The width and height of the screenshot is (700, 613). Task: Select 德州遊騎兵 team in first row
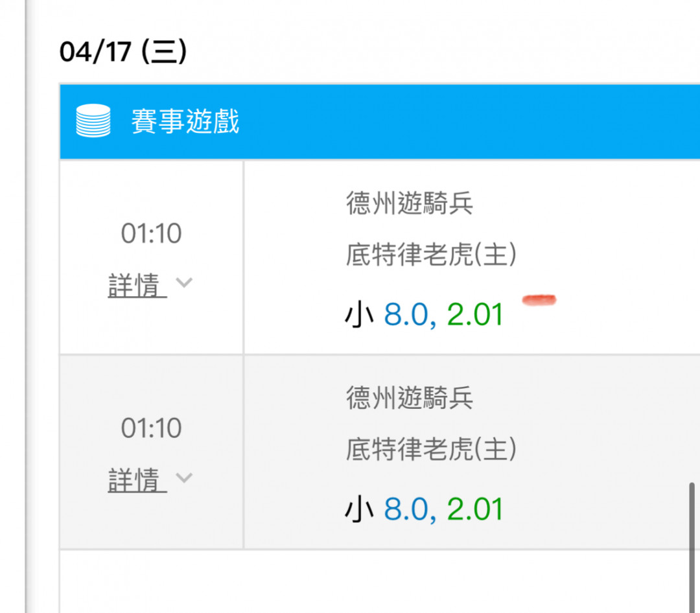click(x=410, y=203)
